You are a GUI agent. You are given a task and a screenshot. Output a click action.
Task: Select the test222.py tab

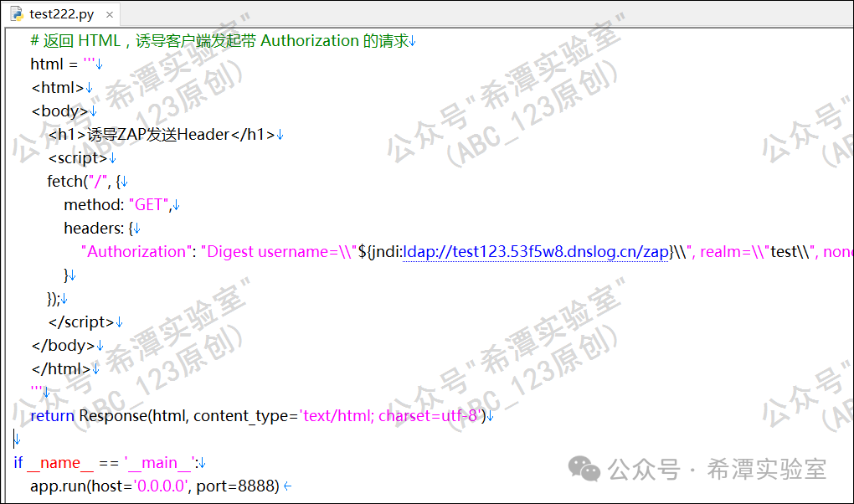(x=62, y=14)
